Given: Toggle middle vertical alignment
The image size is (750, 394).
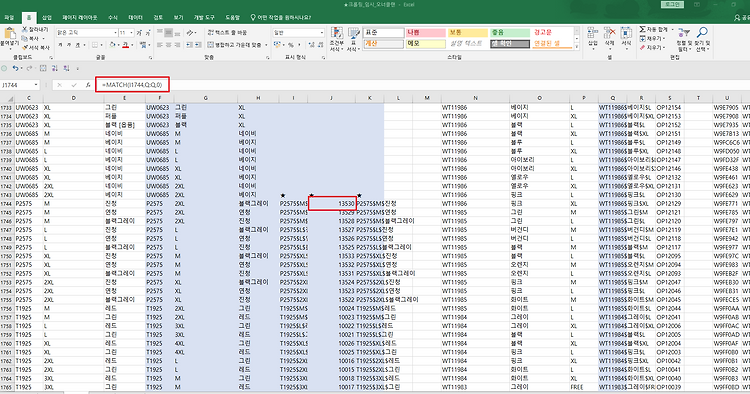Looking at the screenshot, I should pyautogui.click(x=168, y=33).
